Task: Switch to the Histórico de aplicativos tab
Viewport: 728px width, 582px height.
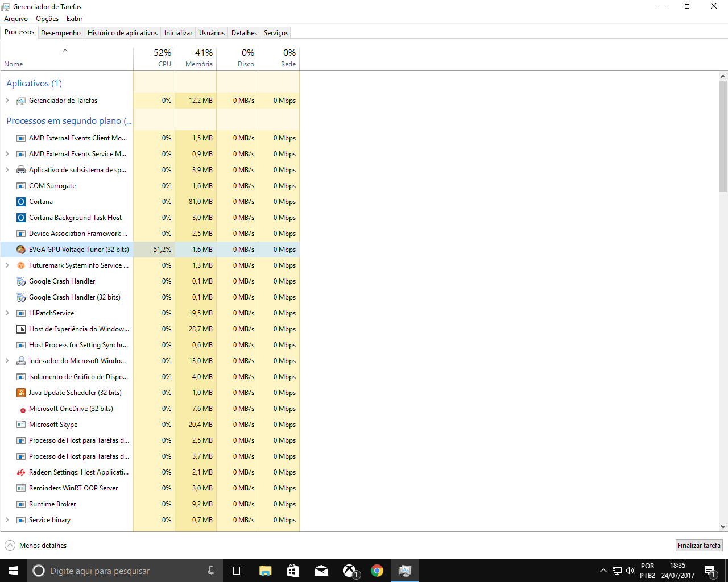Action: pyautogui.click(x=123, y=33)
